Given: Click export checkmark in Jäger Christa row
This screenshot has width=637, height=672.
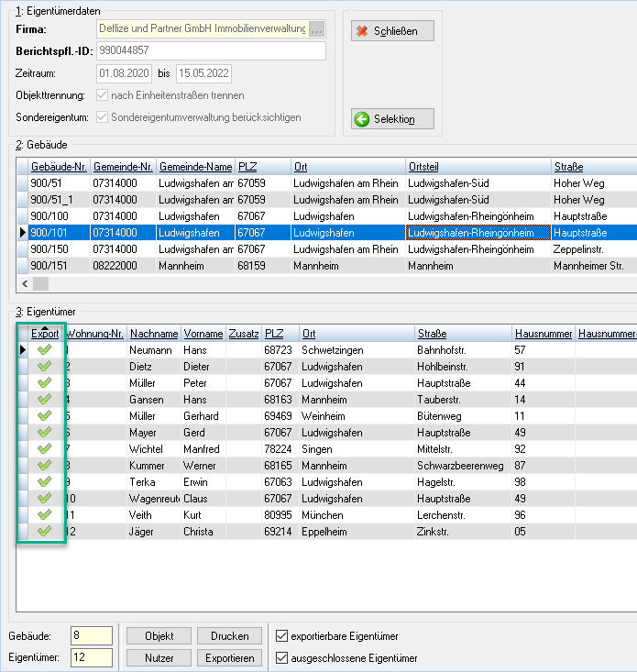Looking at the screenshot, I should click(x=45, y=531).
